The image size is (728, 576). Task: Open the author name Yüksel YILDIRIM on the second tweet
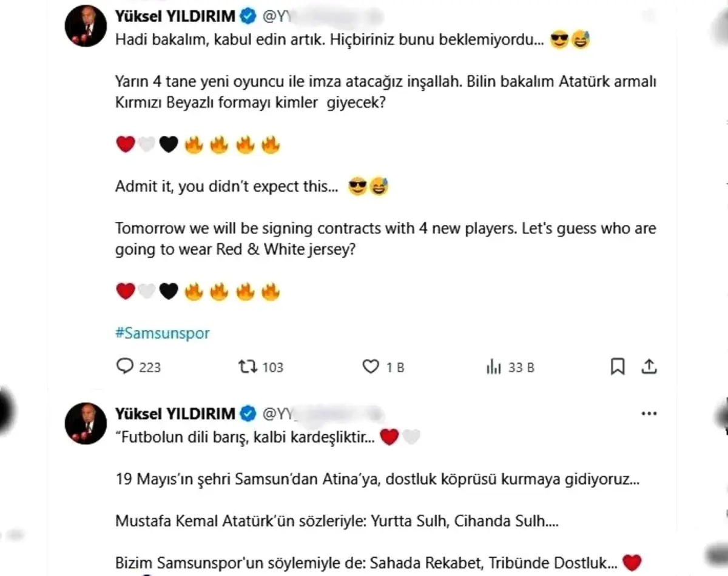pyautogui.click(x=175, y=414)
